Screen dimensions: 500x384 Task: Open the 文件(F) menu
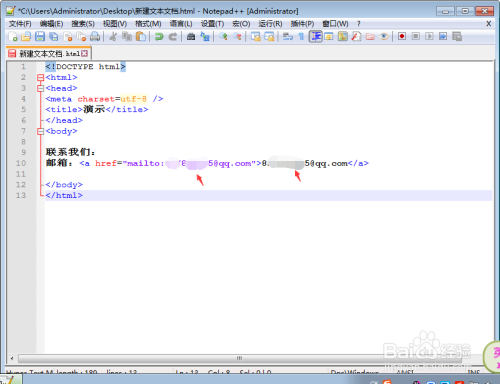(20, 24)
